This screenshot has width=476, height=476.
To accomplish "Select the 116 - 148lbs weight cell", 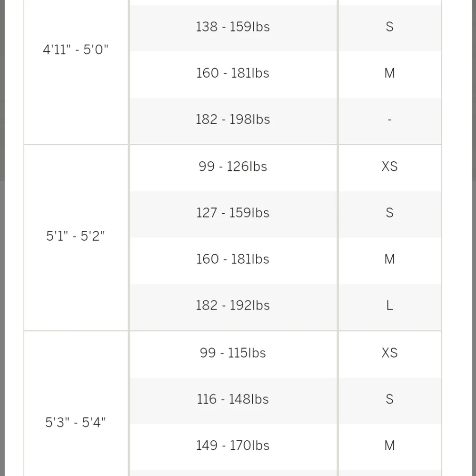I will pyautogui.click(x=233, y=401).
